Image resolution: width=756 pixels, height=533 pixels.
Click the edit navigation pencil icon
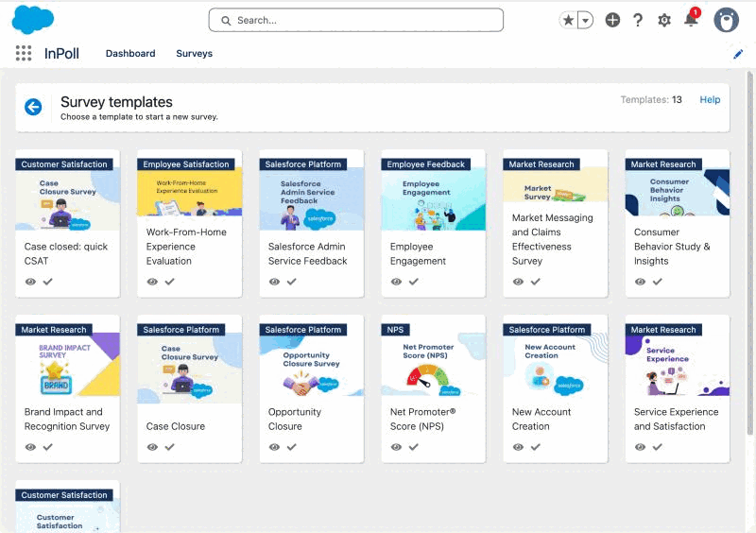pos(738,54)
